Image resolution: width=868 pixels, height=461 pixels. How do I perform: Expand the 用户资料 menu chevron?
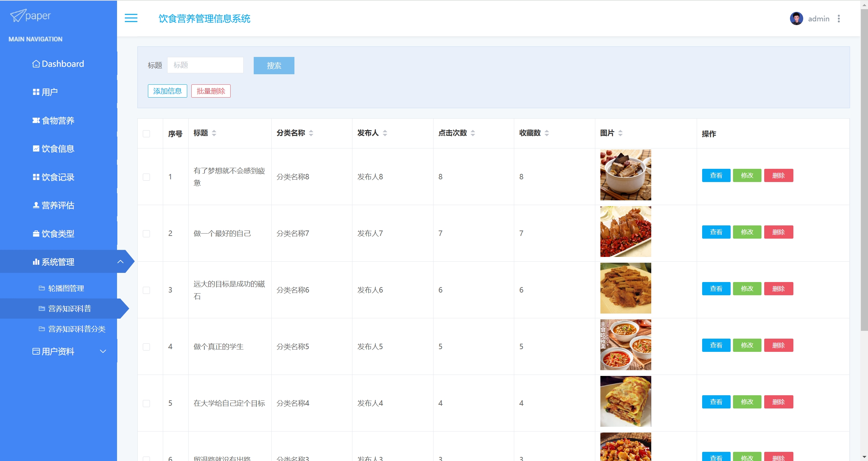pos(103,352)
